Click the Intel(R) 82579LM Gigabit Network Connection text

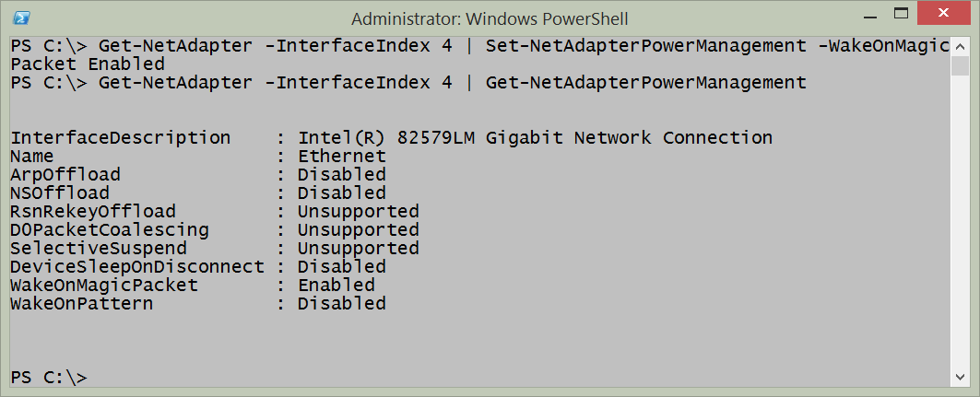click(x=535, y=138)
